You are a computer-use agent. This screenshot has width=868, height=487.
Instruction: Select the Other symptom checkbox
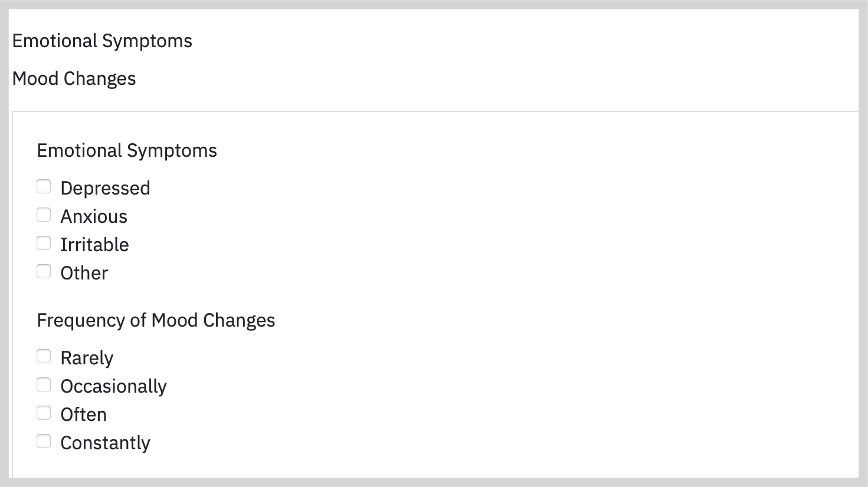44,272
